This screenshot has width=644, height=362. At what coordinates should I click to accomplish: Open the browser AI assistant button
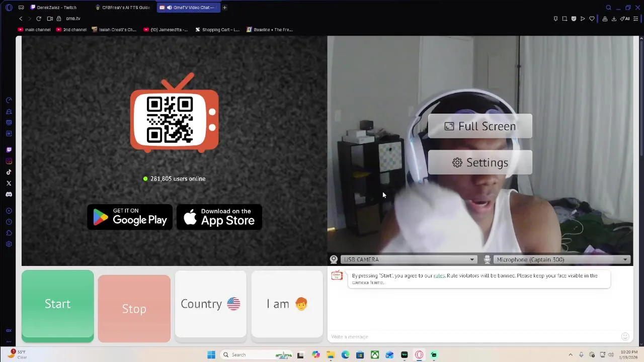[x=625, y=19]
